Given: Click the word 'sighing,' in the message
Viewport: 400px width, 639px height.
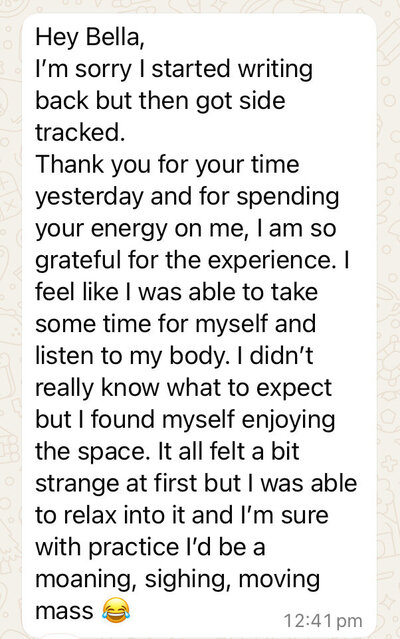Looking at the screenshot, I should 188,580.
